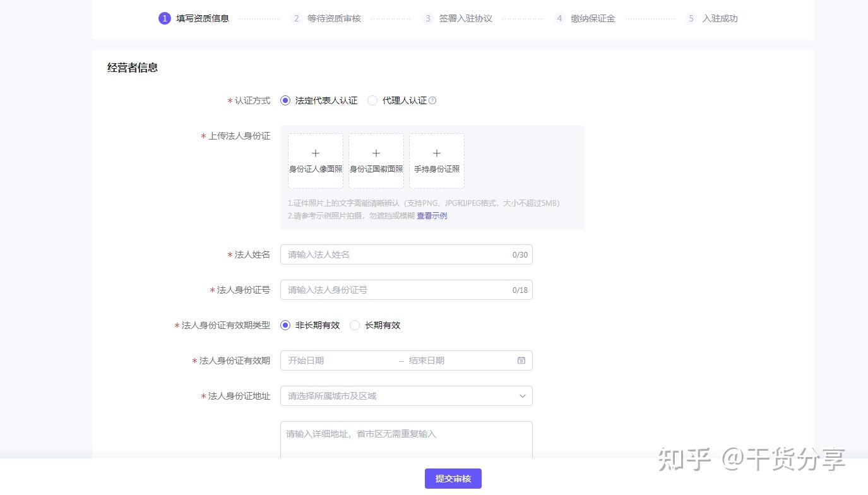Click the 上传法人身份证 field label
868x495 pixels.
click(239, 136)
